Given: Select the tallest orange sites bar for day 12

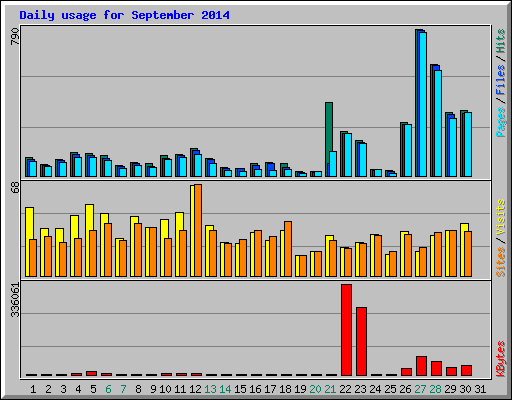Looking at the screenshot, I should click(x=198, y=230).
